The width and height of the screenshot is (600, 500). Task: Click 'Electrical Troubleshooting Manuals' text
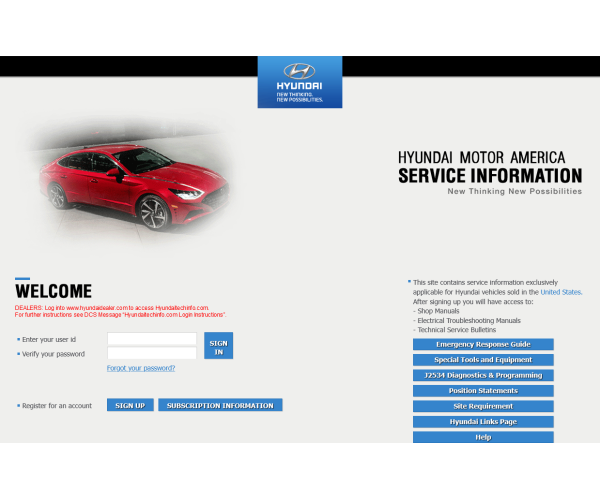click(469, 321)
